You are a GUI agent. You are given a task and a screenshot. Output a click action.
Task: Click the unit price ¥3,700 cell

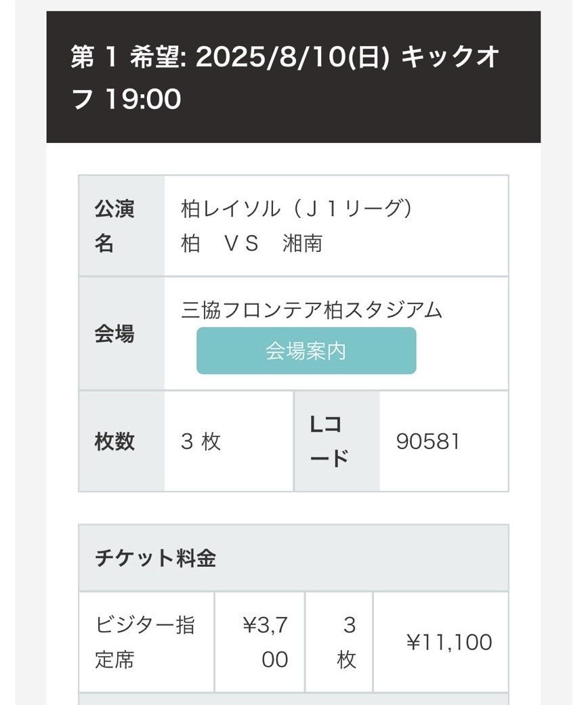260,642
